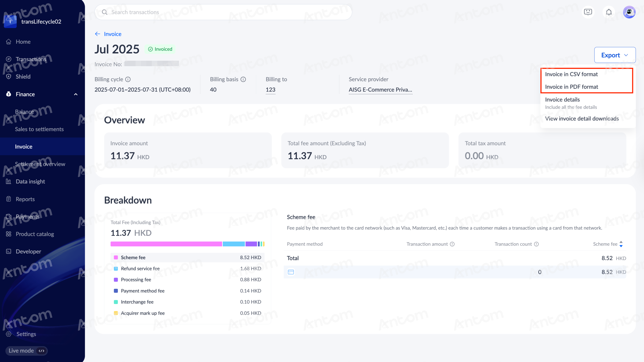Click the Billing basis value 40
This screenshot has height=362, width=644.
point(213,89)
